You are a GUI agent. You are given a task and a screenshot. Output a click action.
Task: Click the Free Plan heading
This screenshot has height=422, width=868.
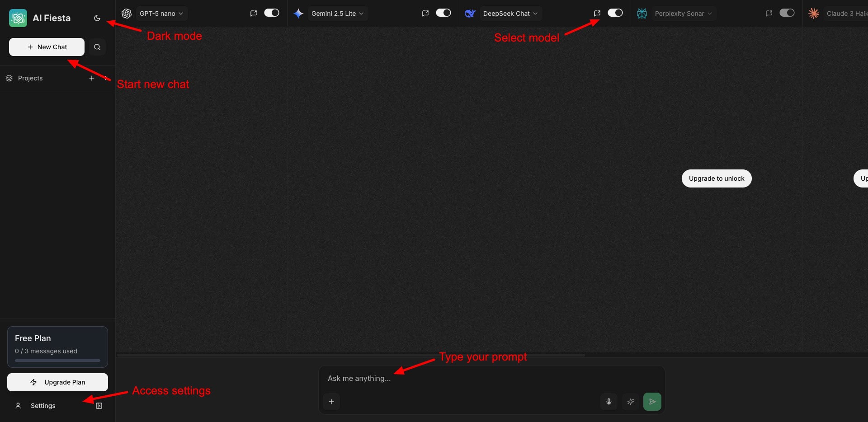click(33, 338)
